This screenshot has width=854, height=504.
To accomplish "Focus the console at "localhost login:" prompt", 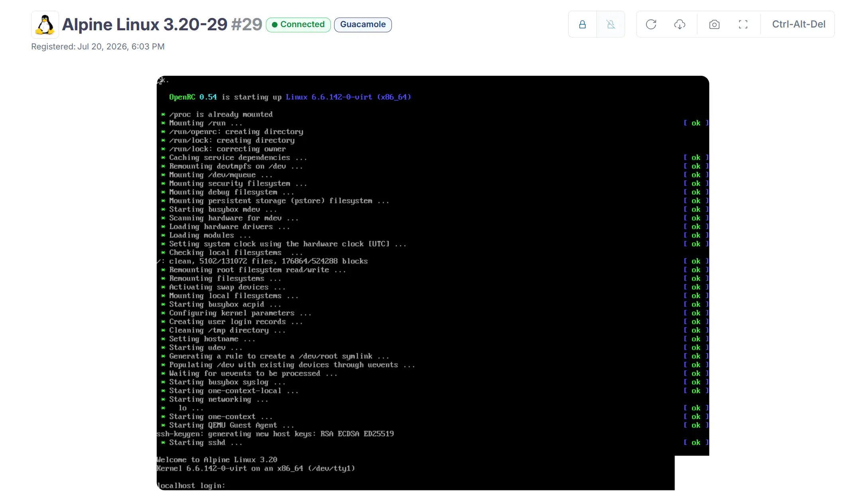I will 191,486.
